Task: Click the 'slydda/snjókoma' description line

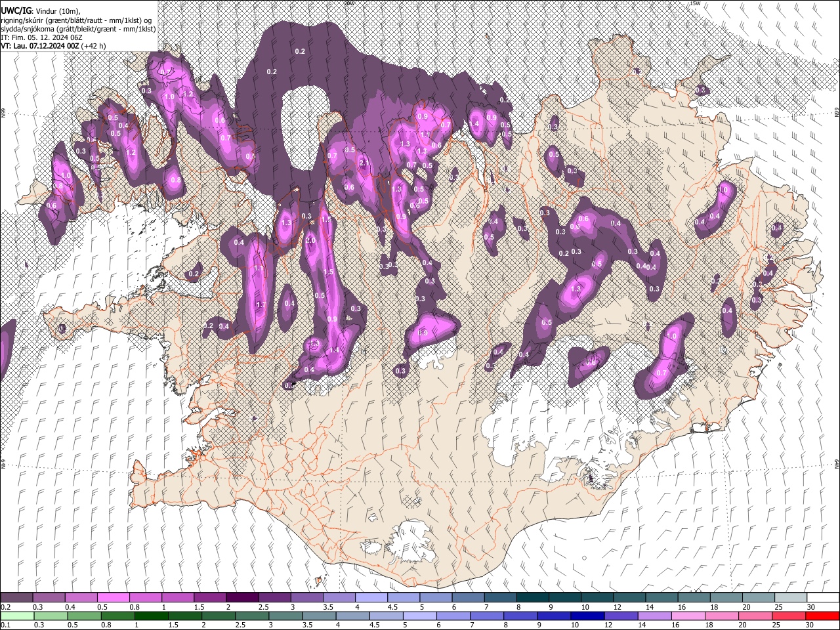Action: click(x=78, y=29)
